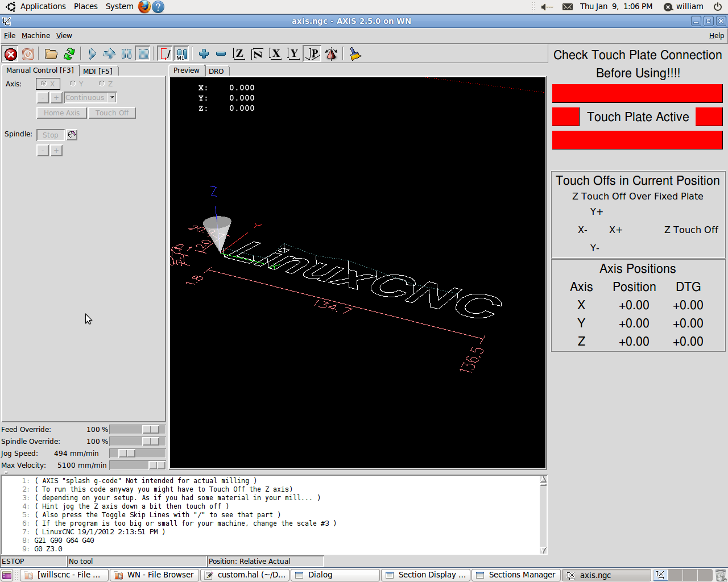Screen dimensions: 728x582
Task: Launch Firefox from top panel
Action: [144, 7]
